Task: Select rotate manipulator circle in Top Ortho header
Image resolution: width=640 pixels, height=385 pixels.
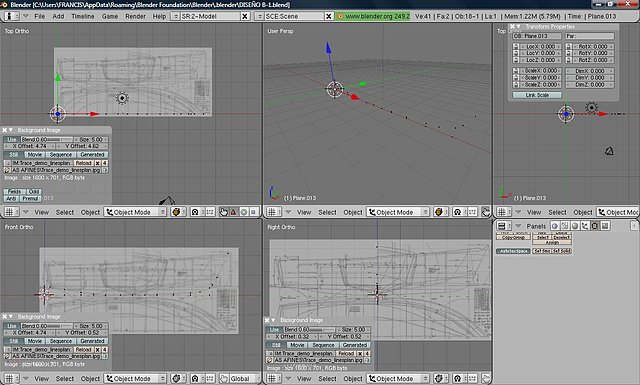Action: coord(244,212)
